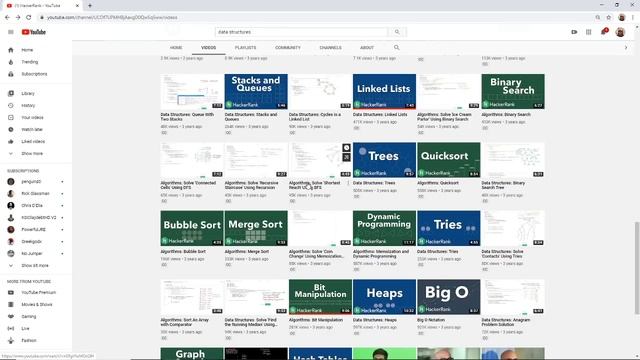The width and height of the screenshot is (640, 360).
Task: Open Algorithms: Bubble Sort video title
Action: click(x=183, y=252)
